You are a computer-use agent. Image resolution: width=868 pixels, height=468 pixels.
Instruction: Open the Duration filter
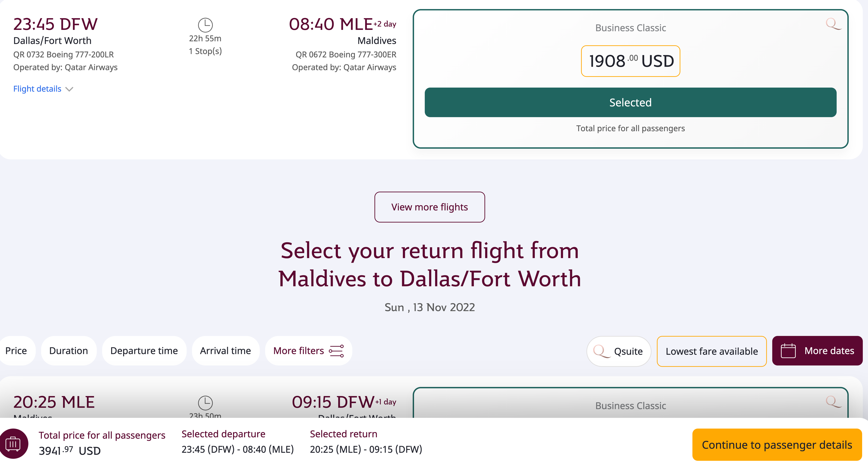(68, 351)
